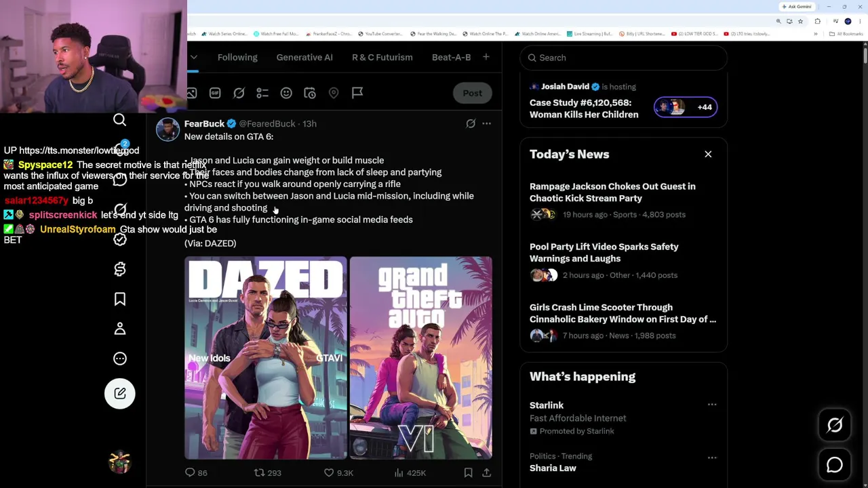This screenshot has width=868, height=488.
Task: Open the Chrome profile avatar
Action: [x=848, y=21]
